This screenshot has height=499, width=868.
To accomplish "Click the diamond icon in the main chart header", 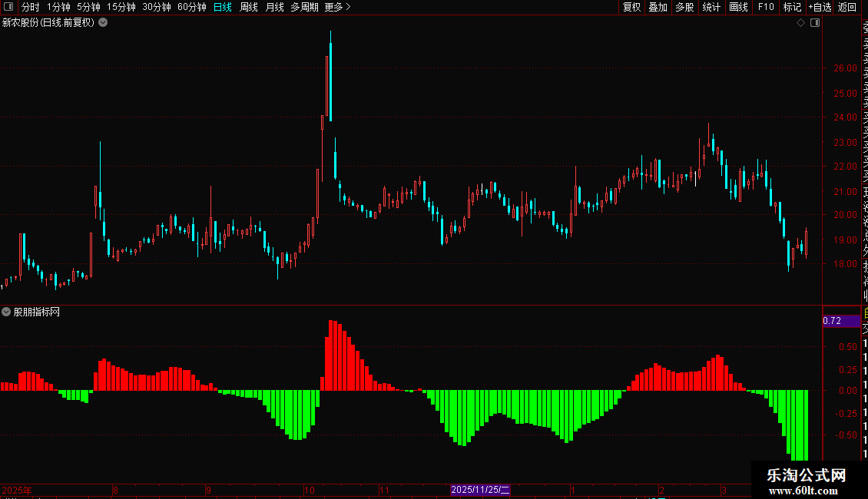I will pyautogui.click(x=800, y=23).
